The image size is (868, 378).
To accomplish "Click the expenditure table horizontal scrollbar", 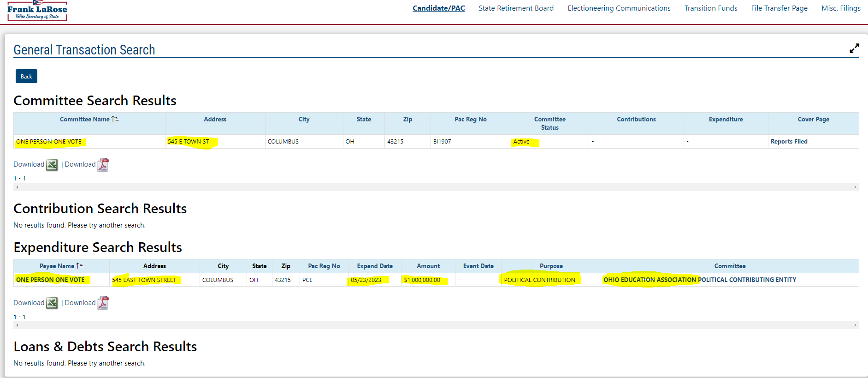I will (436, 325).
